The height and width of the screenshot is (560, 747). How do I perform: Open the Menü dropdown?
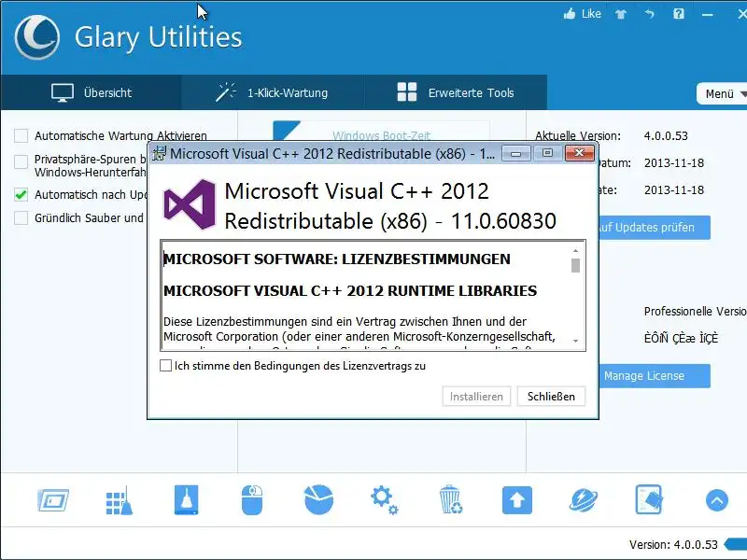[x=722, y=94]
